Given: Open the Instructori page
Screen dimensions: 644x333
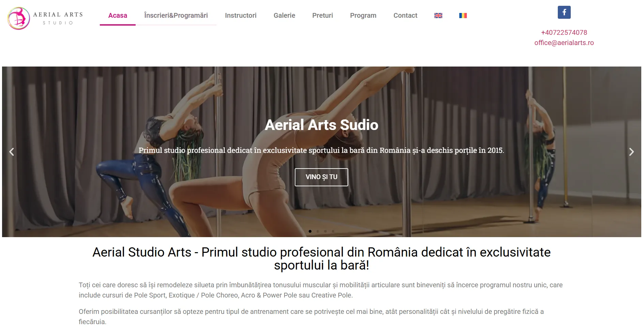Looking at the screenshot, I should click(x=241, y=15).
